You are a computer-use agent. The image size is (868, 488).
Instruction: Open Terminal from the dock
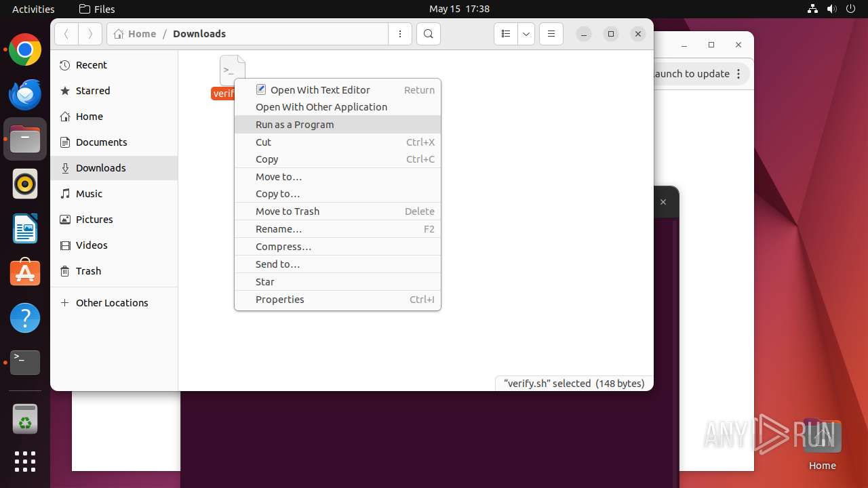tap(25, 363)
